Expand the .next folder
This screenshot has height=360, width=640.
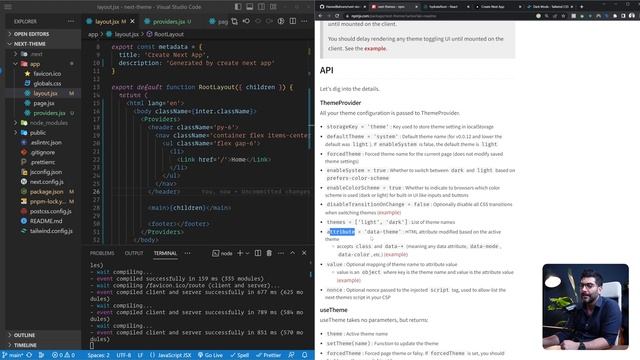37,54
